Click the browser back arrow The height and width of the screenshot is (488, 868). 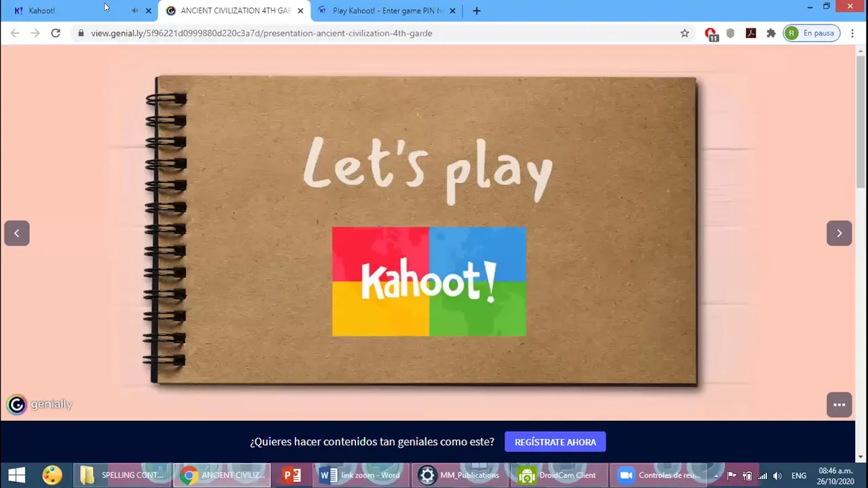(x=15, y=33)
